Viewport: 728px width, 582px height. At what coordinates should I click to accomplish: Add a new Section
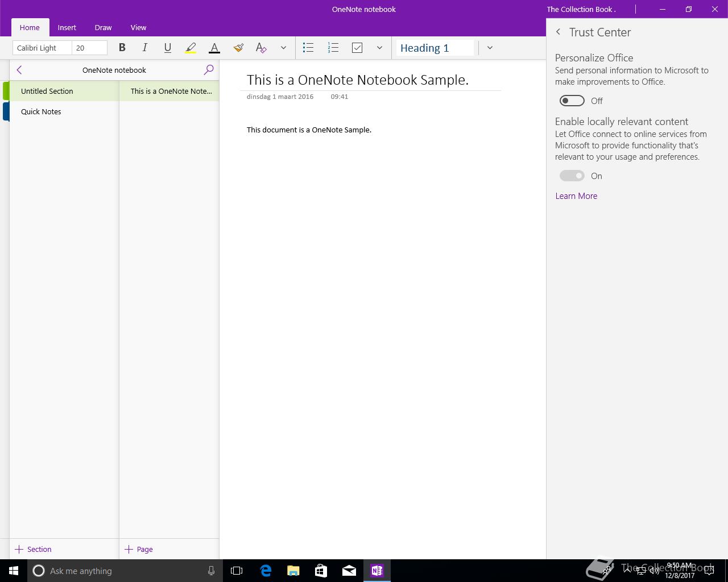click(x=33, y=549)
